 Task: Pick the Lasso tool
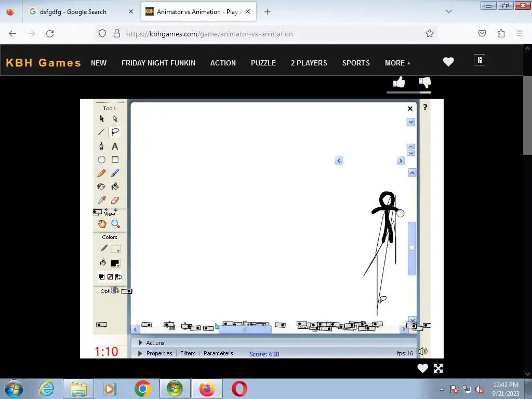click(115, 132)
